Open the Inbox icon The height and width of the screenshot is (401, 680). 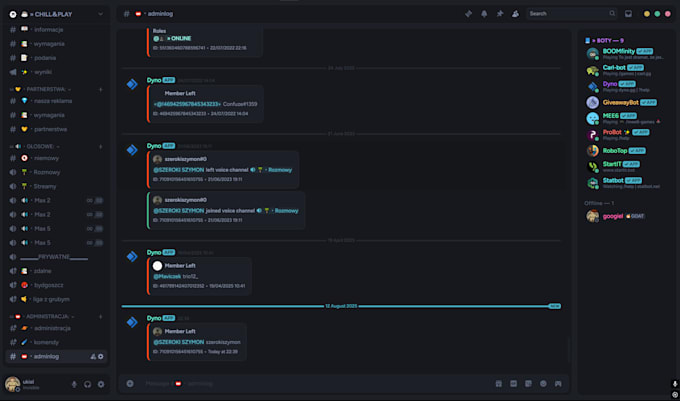tap(628, 14)
